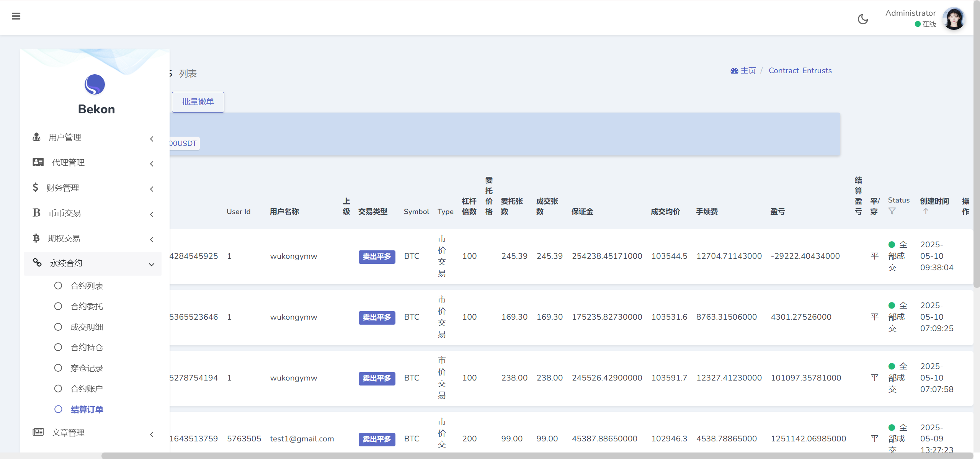Sort by 创建时间 arrow icon
Viewport: 980px width, 459px height.
(x=926, y=211)
